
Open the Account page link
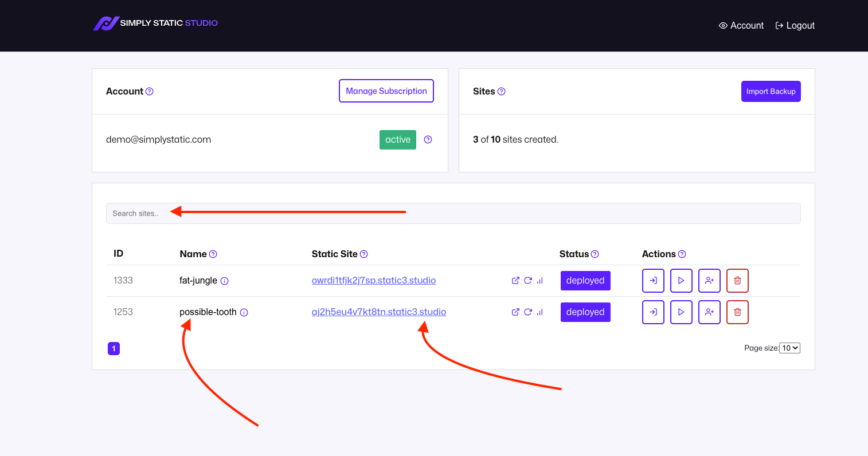741,26
